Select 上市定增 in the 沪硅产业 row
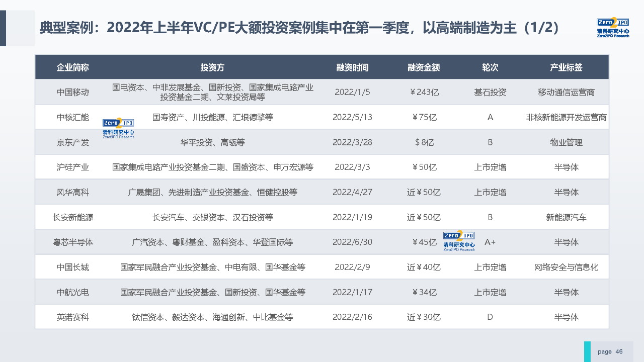This screenshot has width=644, height=362. pyautogui.click(x=490, y=167)
